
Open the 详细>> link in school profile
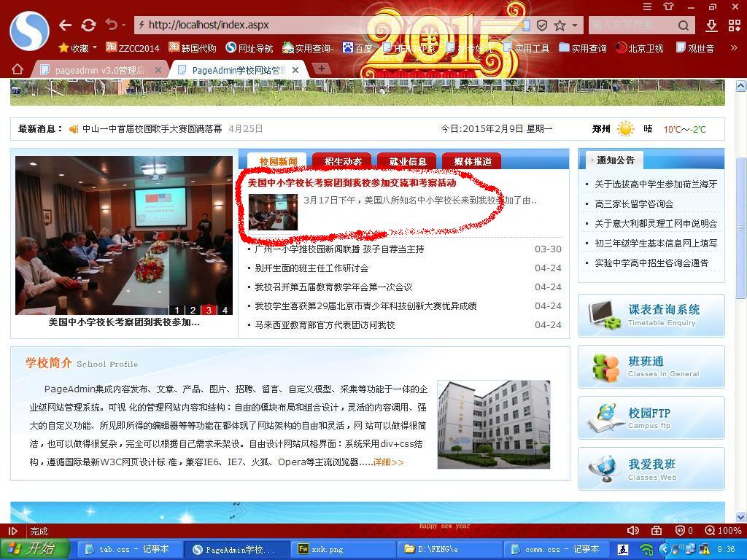tap(388, 462)
